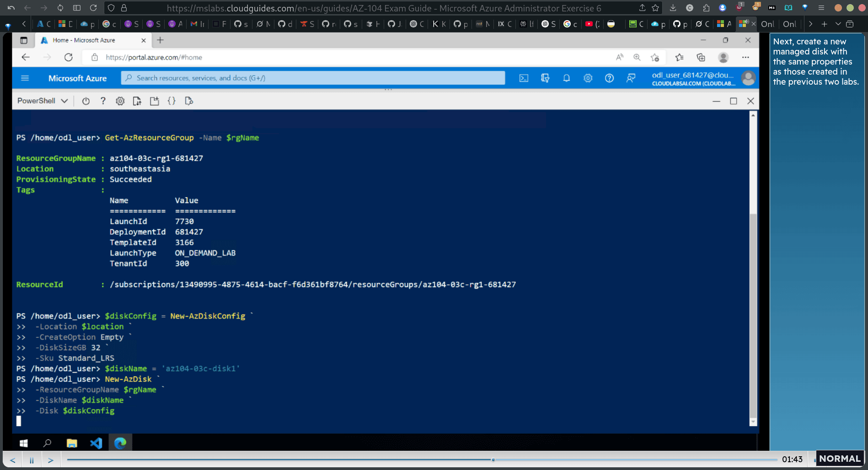Click 'southeastasia' location value in output
Image resolution: width=868 pixels, height=470 pixels.
[140, 169]
